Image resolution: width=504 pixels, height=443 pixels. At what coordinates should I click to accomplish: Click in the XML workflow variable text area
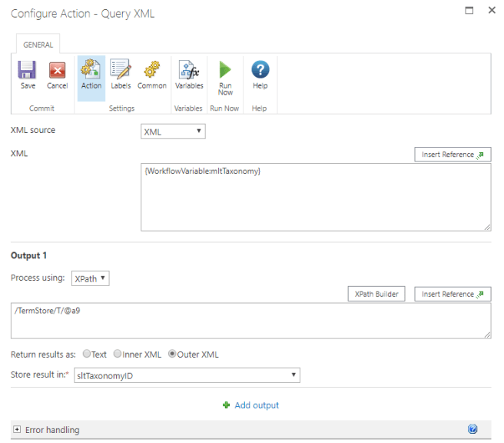click(x=316, y=197)
